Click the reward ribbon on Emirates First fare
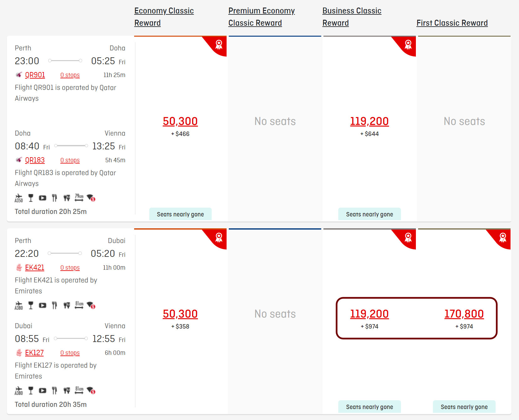Image resolution: width=519 pixels, height=420 pixels. click(503, 237)
